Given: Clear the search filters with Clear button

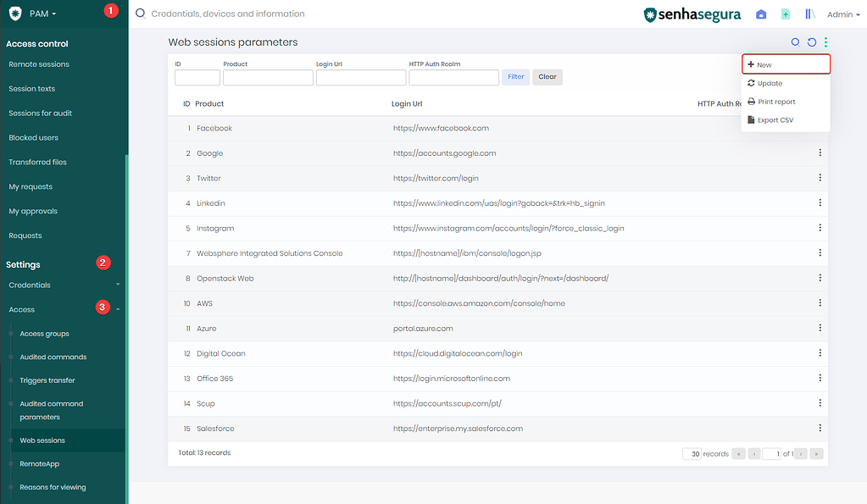Looking at the screenshot, I should (547, 76).
